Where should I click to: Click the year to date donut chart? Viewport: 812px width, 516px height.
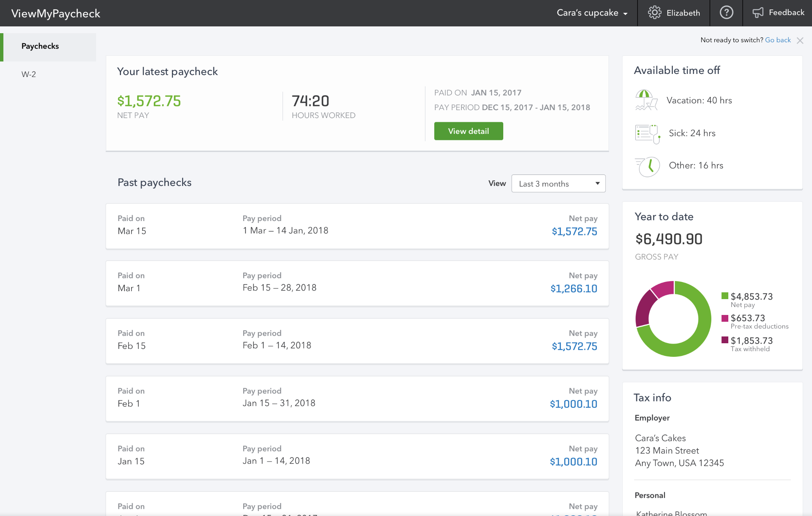tap(673, 319)
